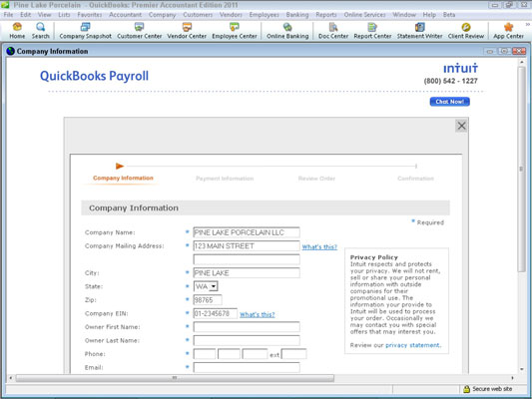
Task: Open the Favorites menu
Action: point(89,15)
